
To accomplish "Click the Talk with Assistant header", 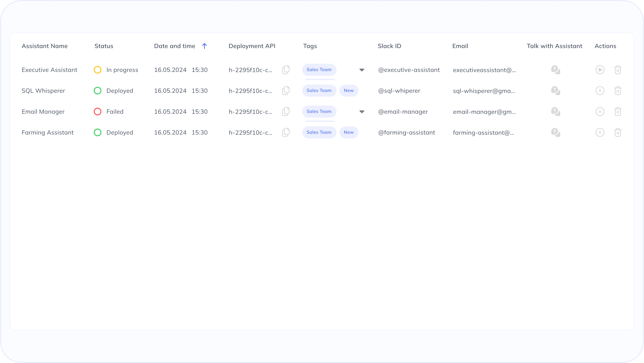I will [554, 46].
